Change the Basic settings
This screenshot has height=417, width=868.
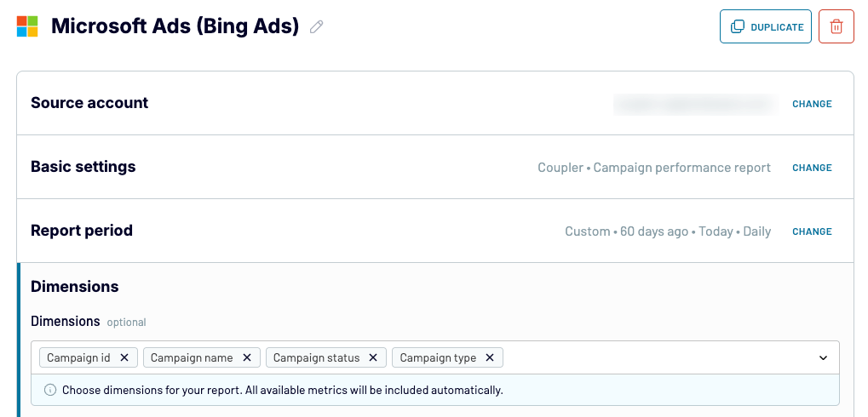pos(812,168)
